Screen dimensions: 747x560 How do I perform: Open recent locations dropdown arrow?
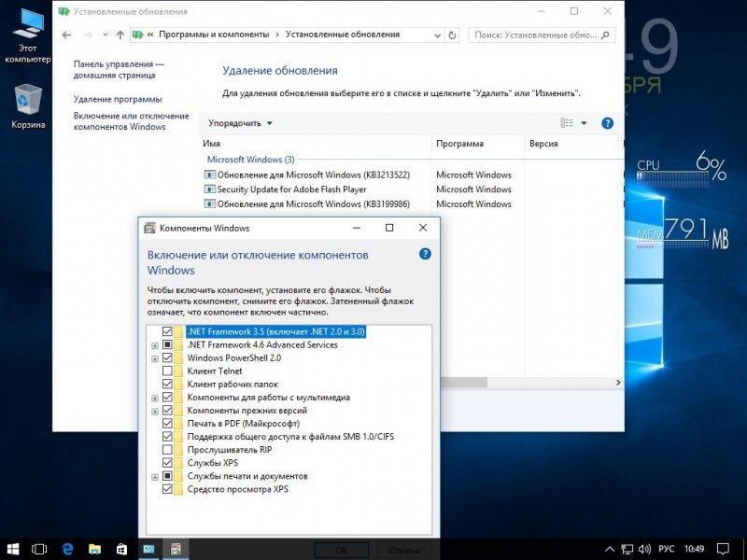(105, 35)
